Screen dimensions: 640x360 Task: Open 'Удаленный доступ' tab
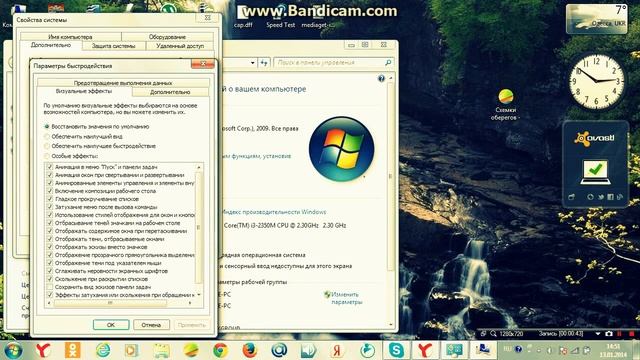click(180, 46)
